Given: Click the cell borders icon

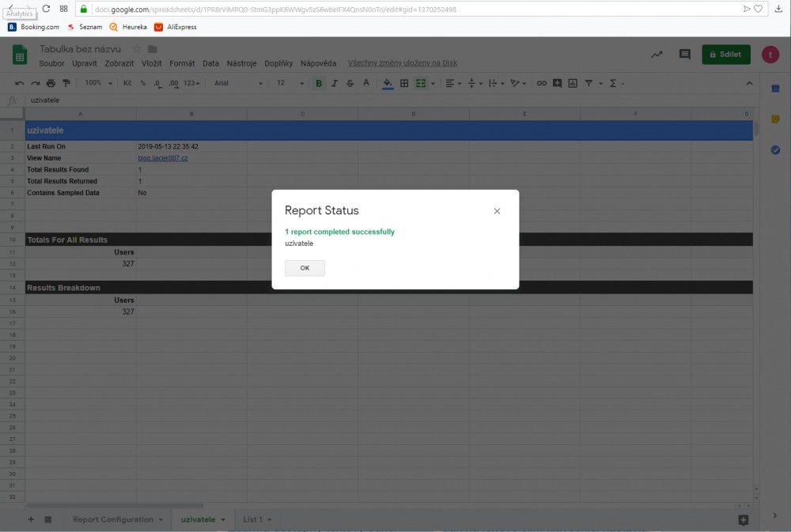Looking at the screenshot, I should (x=404, y=83).
